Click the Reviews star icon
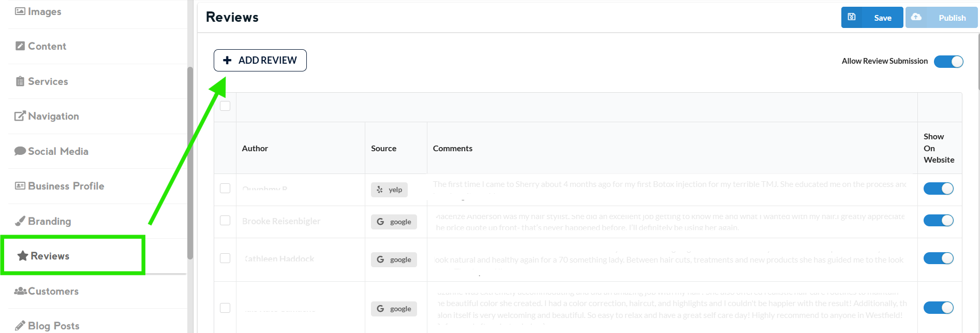Screen dimensions: 980x333 [23, 256]
